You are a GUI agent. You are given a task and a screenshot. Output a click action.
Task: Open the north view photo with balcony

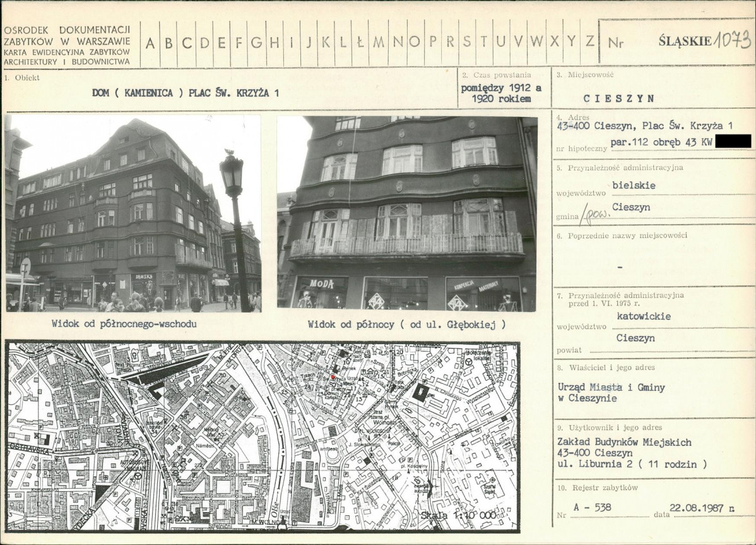point(407,213)
